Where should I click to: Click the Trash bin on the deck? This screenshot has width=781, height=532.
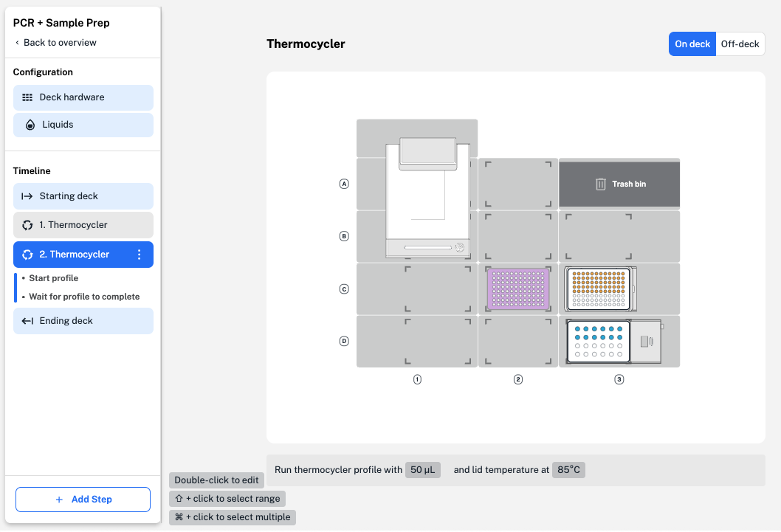point(619,184)
